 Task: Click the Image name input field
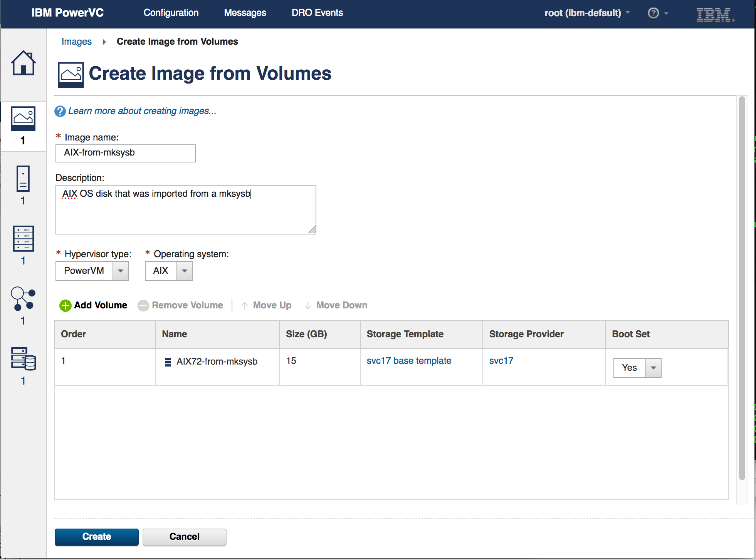[x=126, y=153]
